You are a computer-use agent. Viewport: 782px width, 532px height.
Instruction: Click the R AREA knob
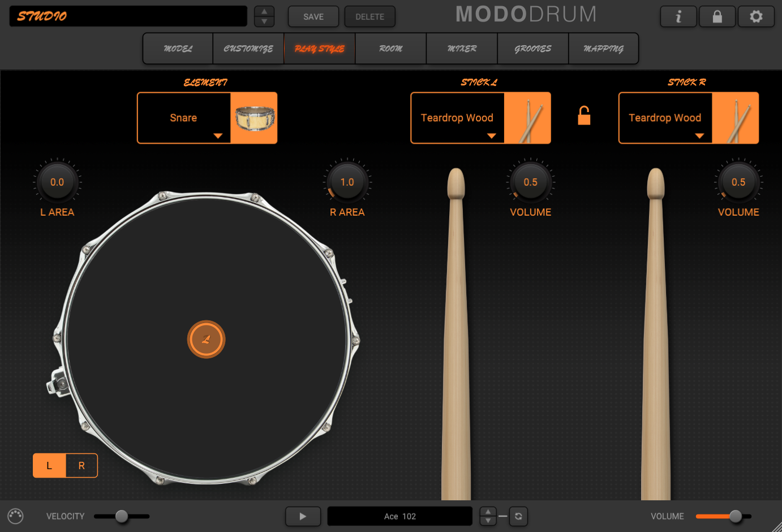(x=347, y=182)
